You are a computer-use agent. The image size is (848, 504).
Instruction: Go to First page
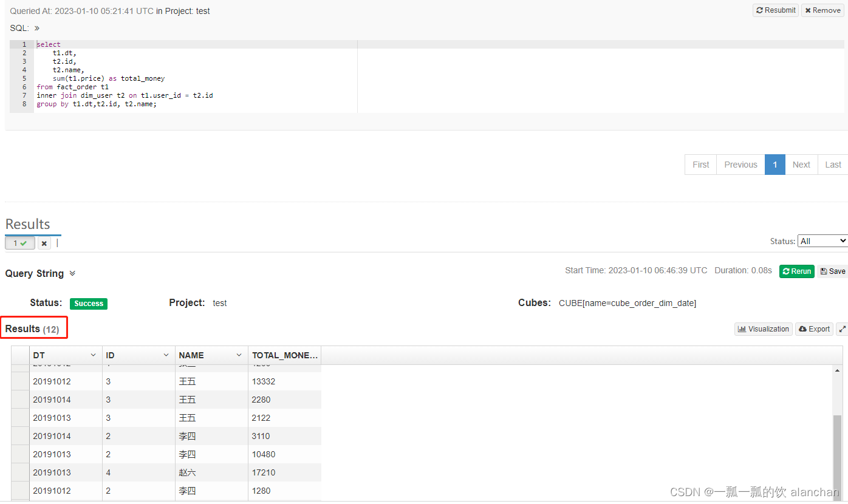point(700,165)
